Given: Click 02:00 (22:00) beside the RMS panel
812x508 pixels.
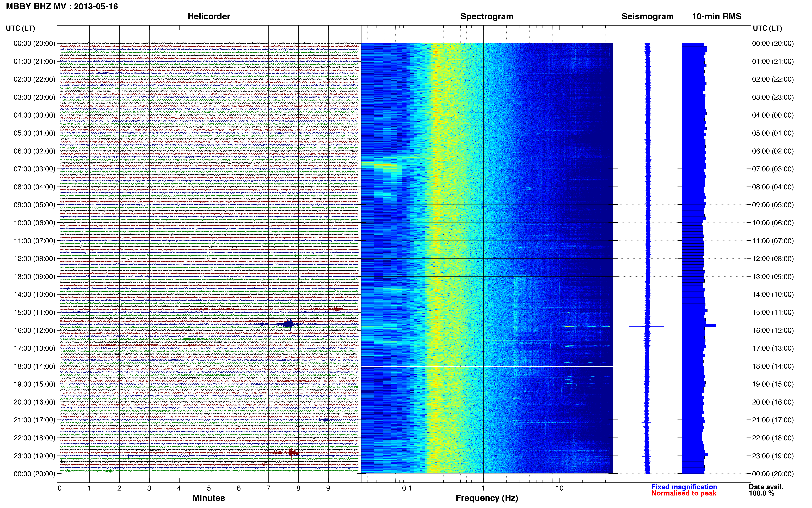Looking at the screenshot, I should pos(773,79).
